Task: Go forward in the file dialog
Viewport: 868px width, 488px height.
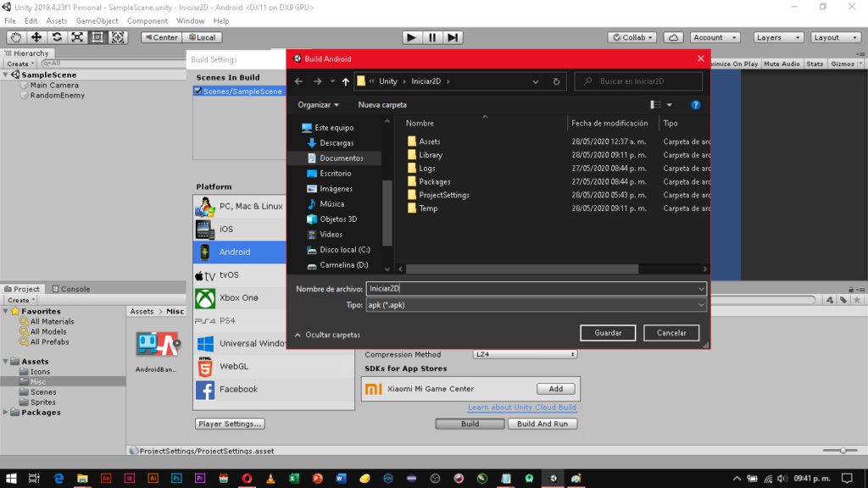Action: [x=317, y=81]
